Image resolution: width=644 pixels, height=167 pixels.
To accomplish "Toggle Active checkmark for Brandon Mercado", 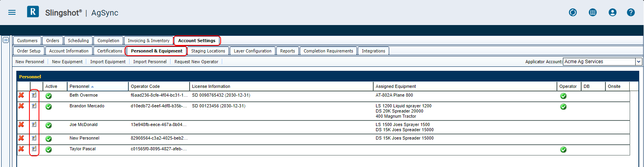I will click(x=48, y=107).
